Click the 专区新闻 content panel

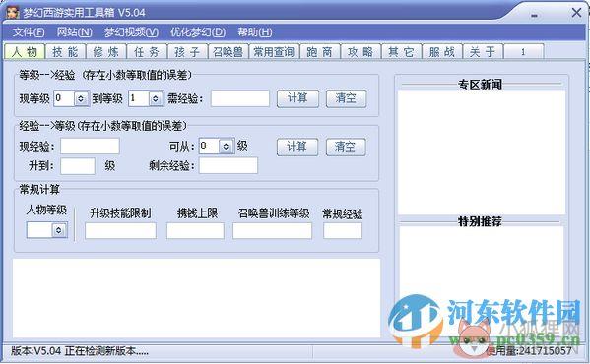(482, 152)
